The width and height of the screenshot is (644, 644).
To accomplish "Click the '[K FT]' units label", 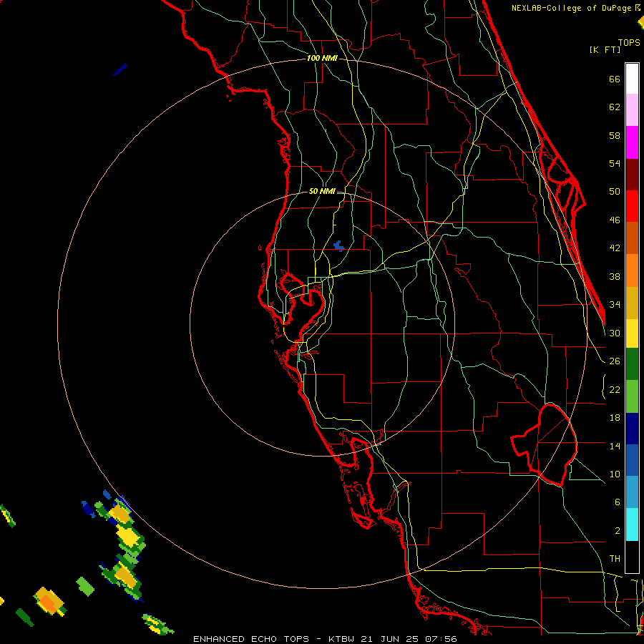I will pyautogui.click(x=605, y=49).
